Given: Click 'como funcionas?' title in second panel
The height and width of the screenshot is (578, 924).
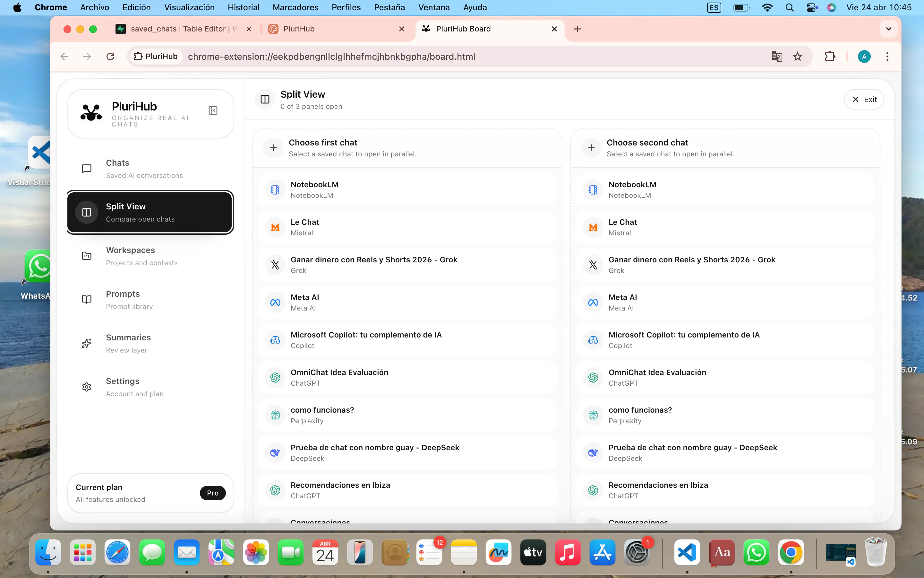Looking at the screenshot, I should [x=640, y=410].
